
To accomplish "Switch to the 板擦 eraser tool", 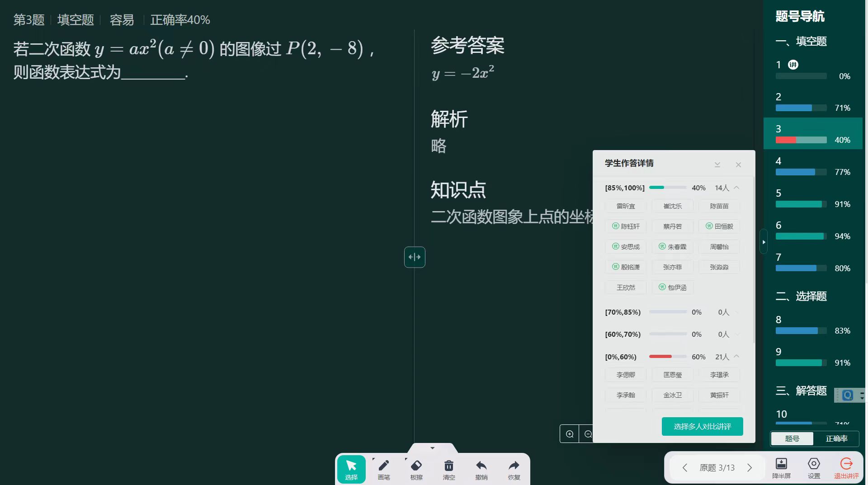I will pos(416,469).
